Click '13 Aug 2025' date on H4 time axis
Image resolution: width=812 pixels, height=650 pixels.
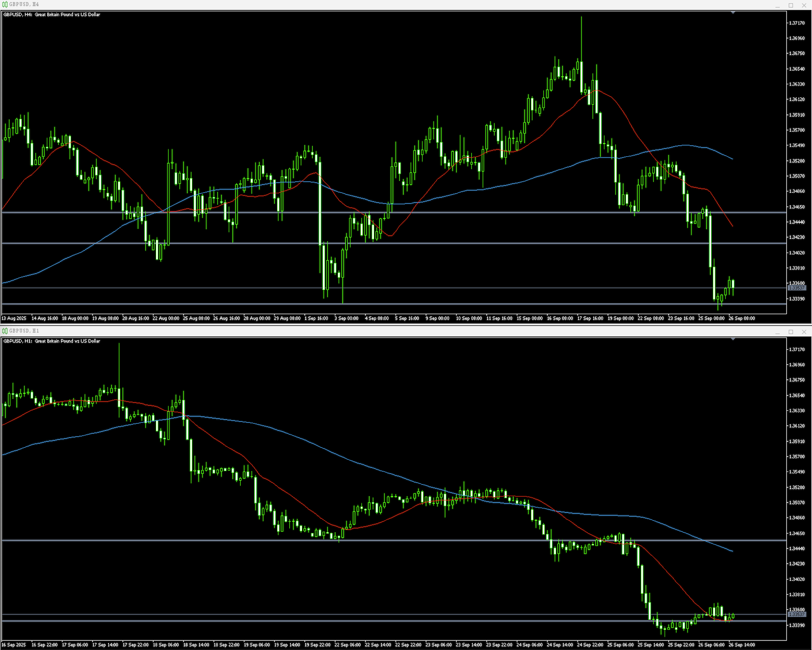click(14, 319)
